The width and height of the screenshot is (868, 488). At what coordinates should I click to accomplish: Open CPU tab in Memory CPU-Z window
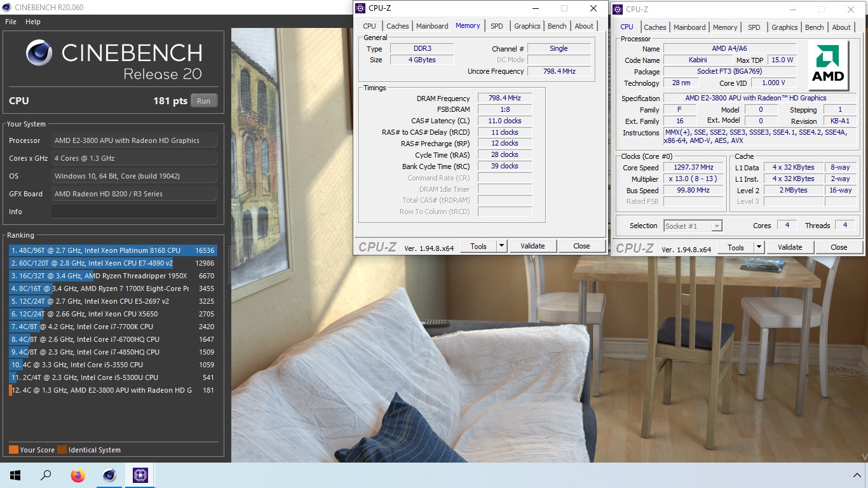point(369,26)
